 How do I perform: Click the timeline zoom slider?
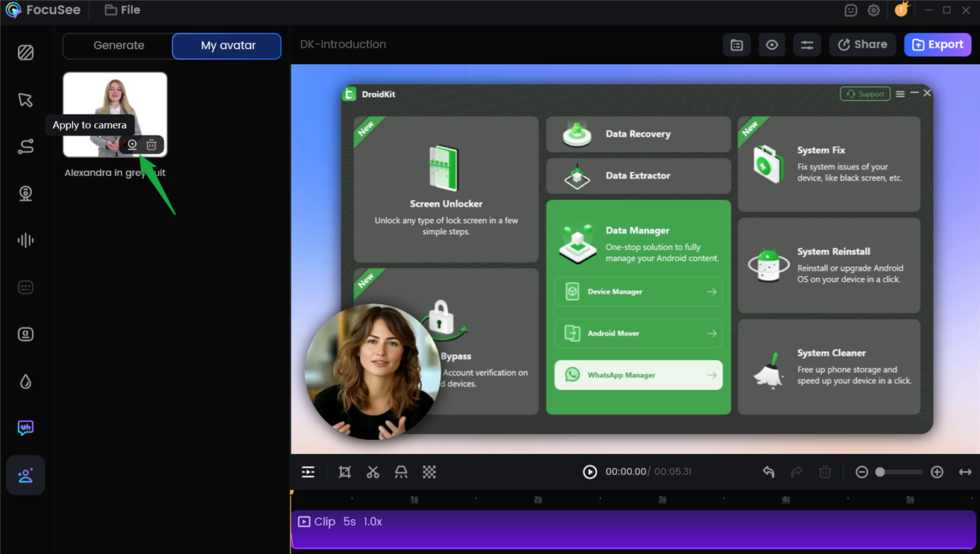click(899, 472)
